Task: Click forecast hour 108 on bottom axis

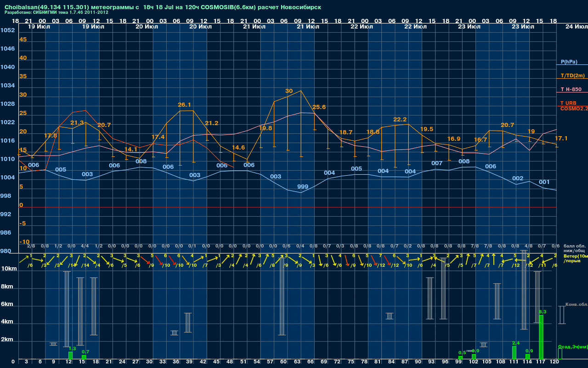Action: (x=500, y=362)
